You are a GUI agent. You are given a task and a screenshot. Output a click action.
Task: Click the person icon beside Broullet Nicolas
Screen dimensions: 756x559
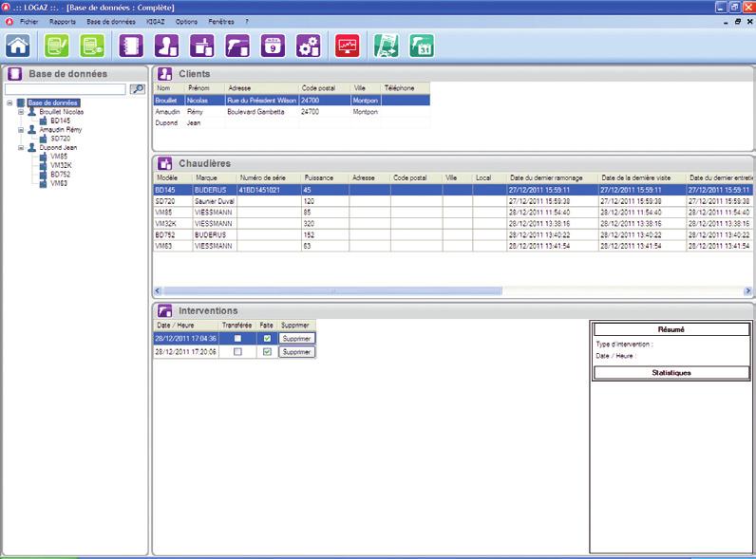pyautogui.click(x=32, y=112)
